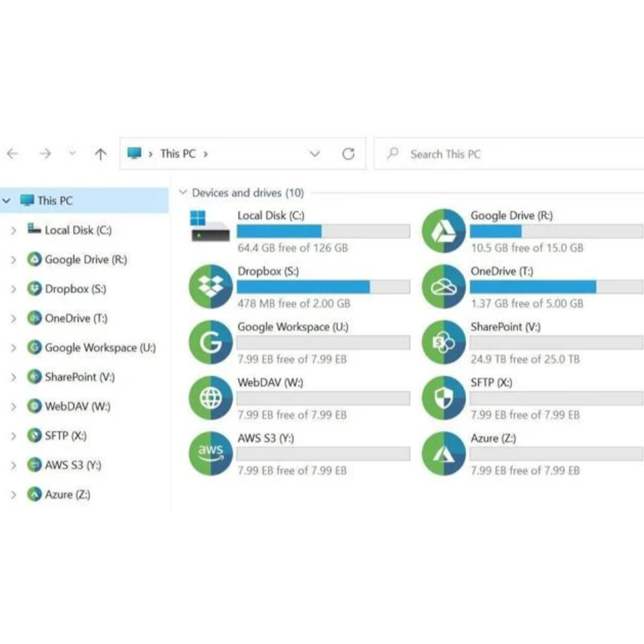Select Dropbox (S:) label in sidebar
Viewport: 644px width, 644px height.
click(x=75, y=289)
